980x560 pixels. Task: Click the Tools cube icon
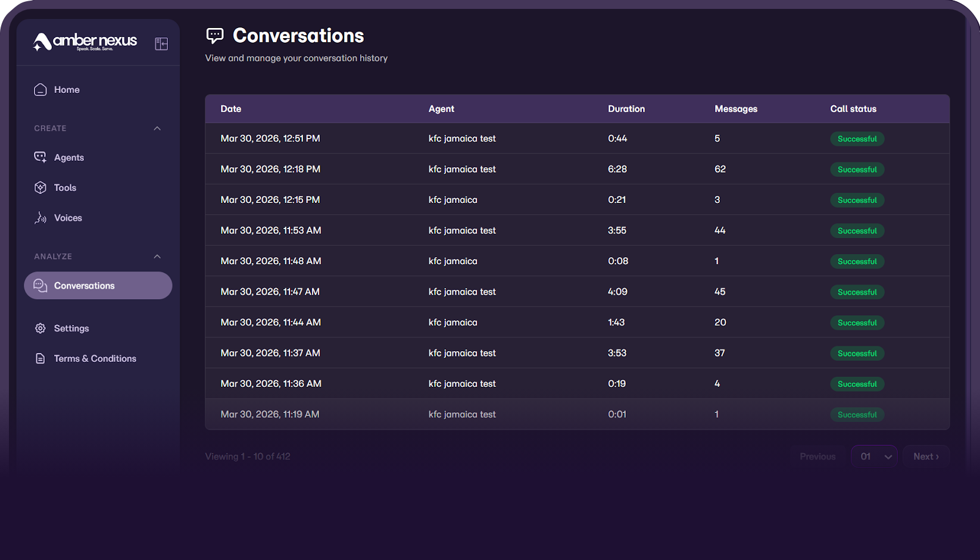[x=40, y=187]
